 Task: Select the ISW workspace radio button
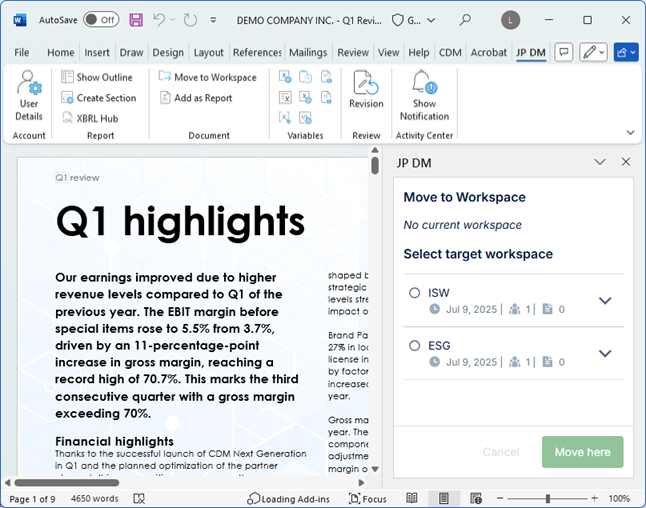click(x=414, y=293)
